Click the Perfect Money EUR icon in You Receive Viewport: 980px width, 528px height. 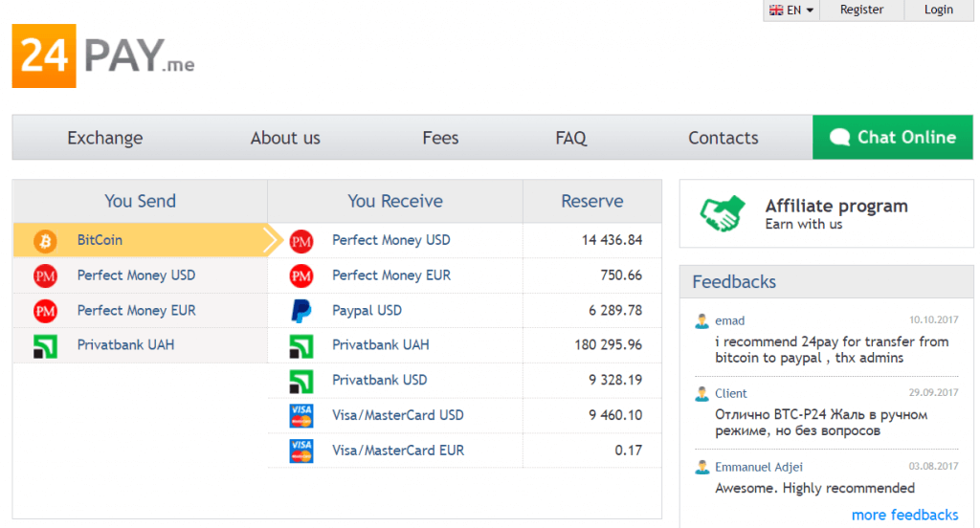click(301, 275)
